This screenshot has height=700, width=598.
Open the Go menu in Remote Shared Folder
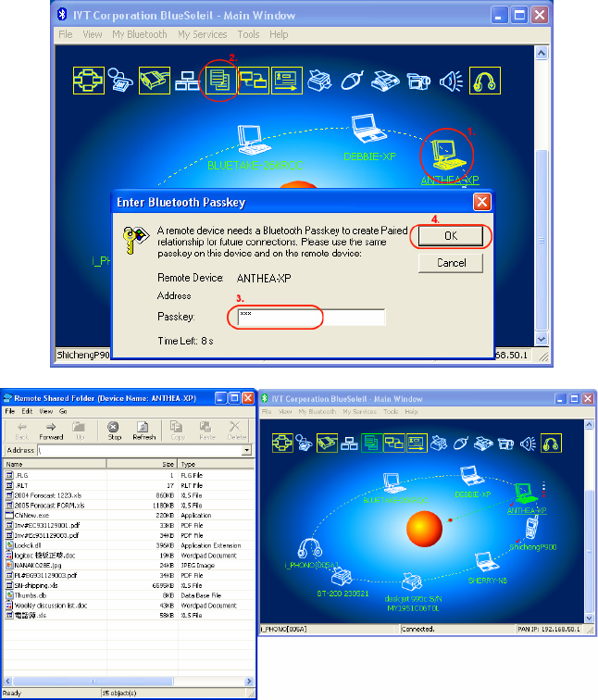click(x=63, y=411)
